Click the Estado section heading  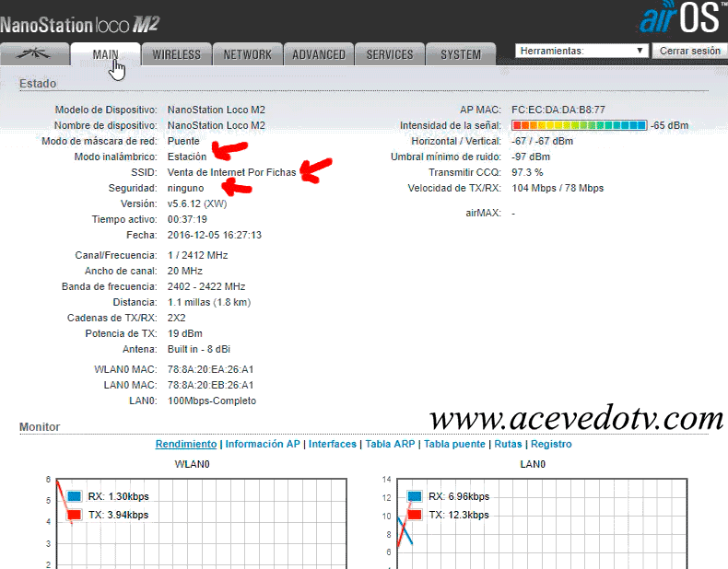tap(38, 84)
